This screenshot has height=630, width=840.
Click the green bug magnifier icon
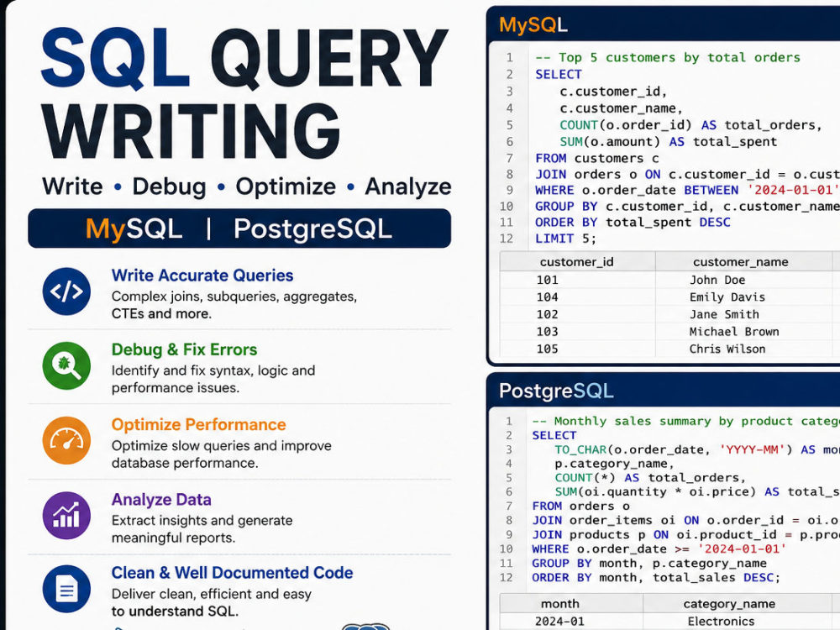[x=66, y=366]
